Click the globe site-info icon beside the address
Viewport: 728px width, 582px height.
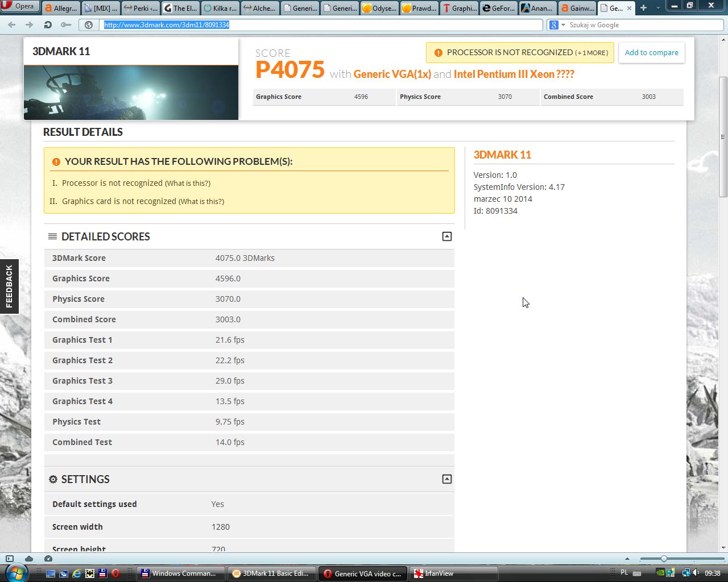tap(89, 25)
